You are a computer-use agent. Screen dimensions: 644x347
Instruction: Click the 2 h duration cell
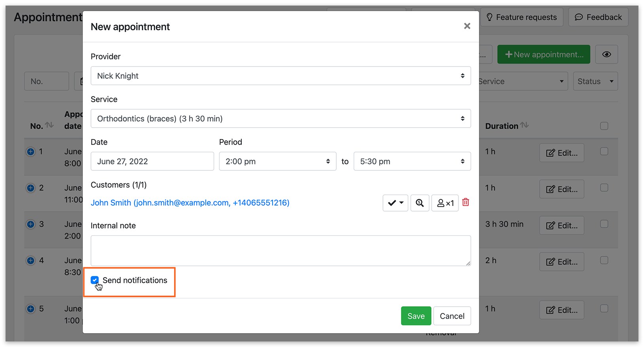(491, 260)
